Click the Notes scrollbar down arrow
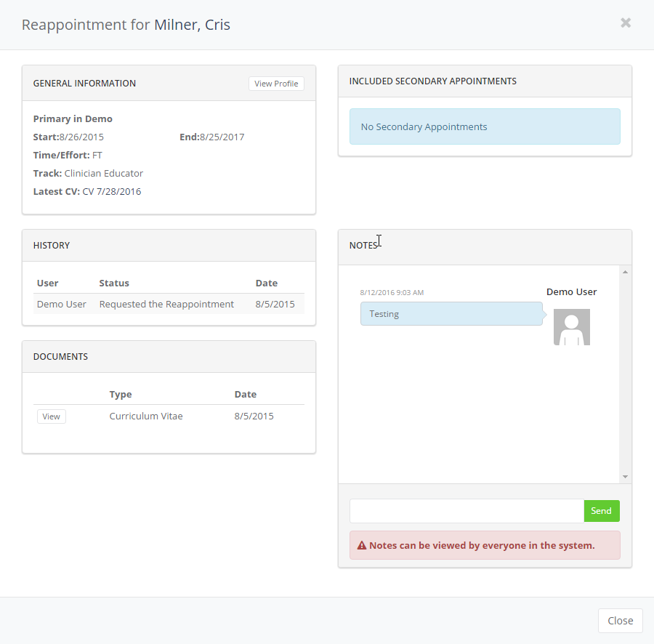Screen dimensions: 654x644 625,477
